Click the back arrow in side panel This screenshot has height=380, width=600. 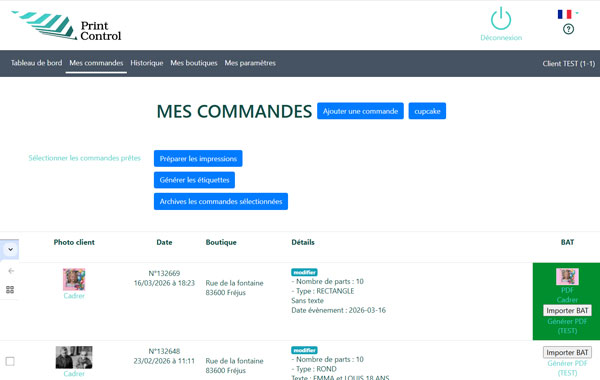pyautogui.click(x=11, y=271)
